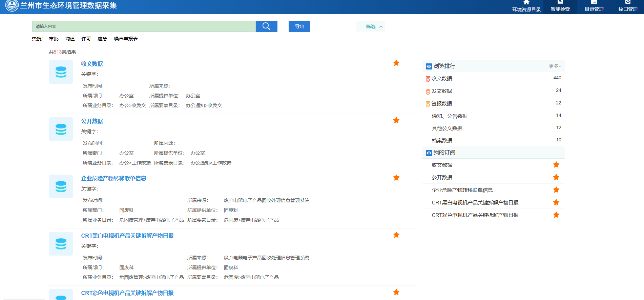Click the magnifier search button

pos(266,26)
